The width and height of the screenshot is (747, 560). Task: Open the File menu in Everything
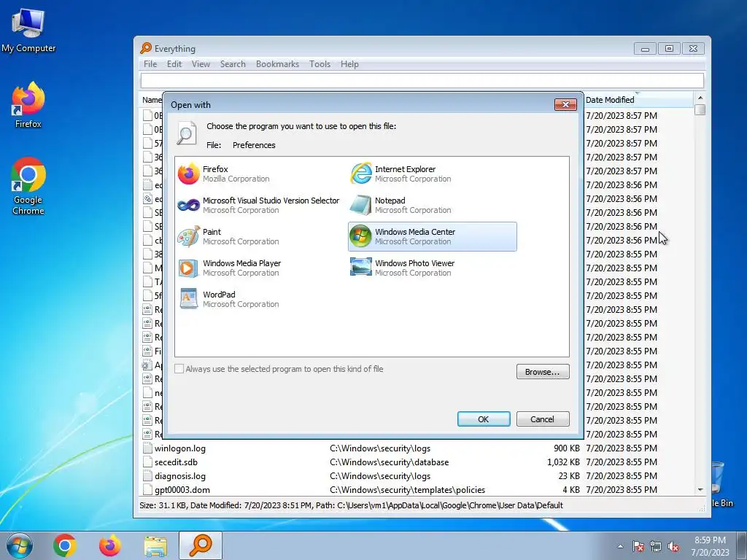tap(150, 64)
